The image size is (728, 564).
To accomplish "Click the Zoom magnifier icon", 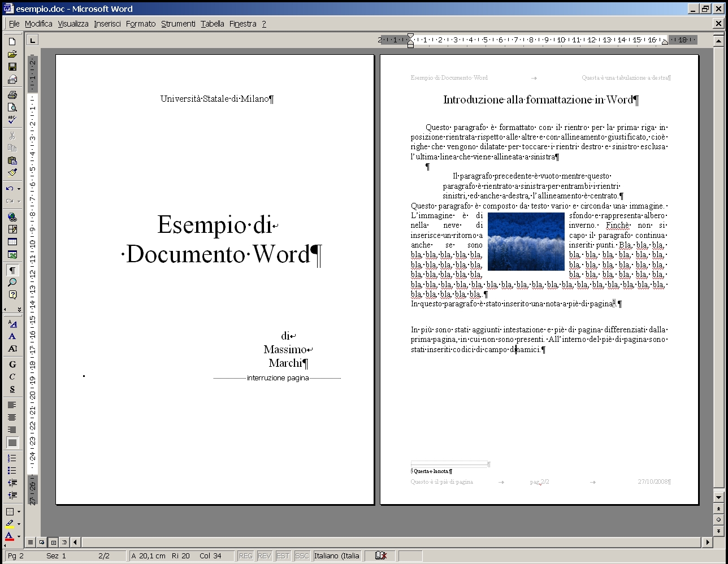I will click(x=12, y=283).
